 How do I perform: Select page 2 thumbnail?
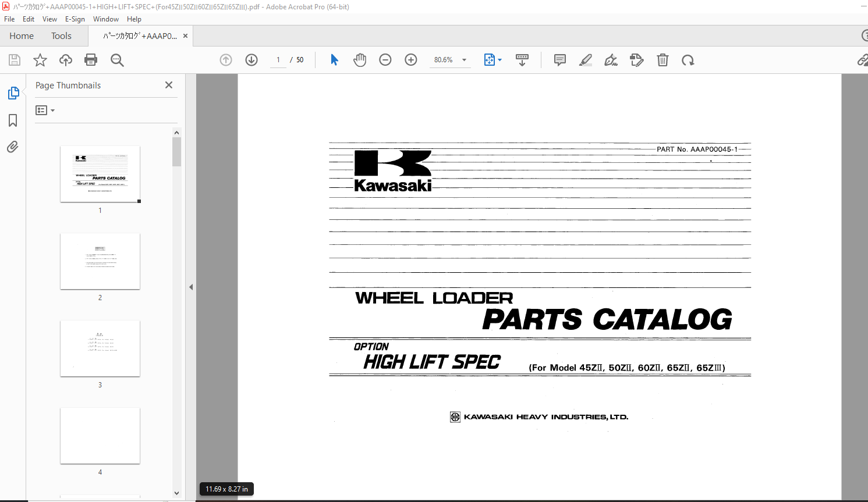click(100, 261)
